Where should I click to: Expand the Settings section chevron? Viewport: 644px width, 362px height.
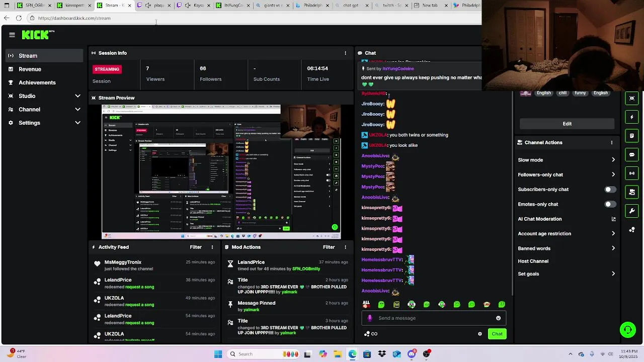(x=77, y=123)
